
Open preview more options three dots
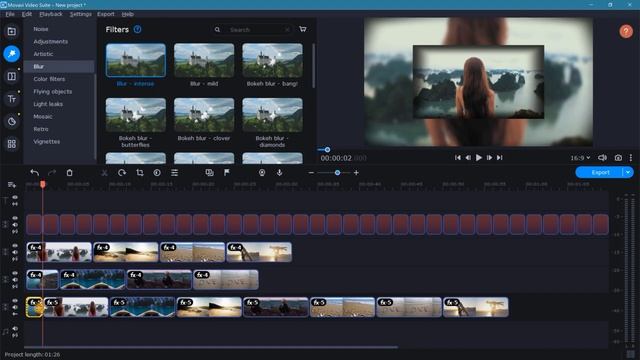tap(631, 158)
